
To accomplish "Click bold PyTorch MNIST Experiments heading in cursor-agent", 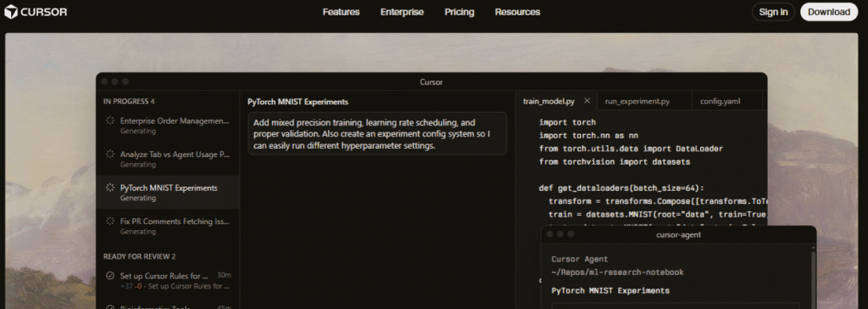I will tap(610, 290).
